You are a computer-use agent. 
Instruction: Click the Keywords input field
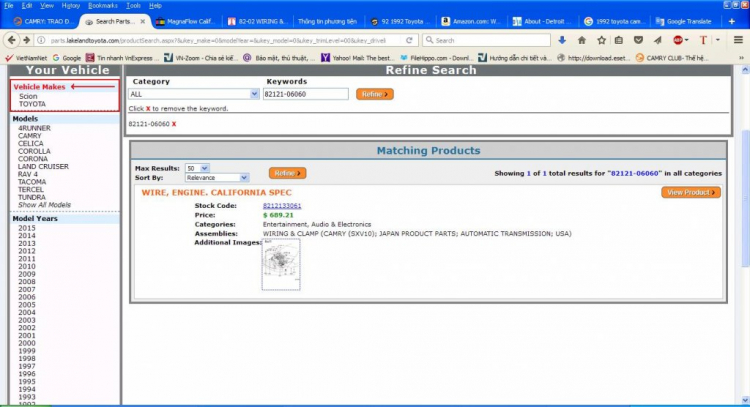pos(306,94)
